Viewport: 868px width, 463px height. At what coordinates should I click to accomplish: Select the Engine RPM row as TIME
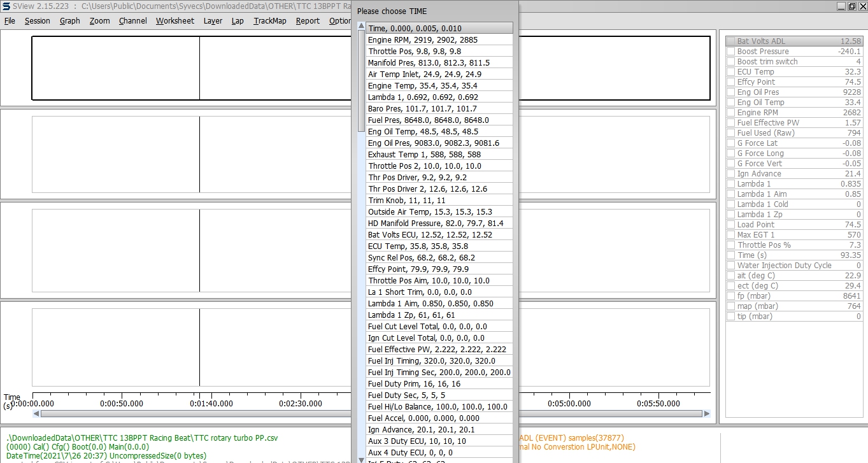439,39
